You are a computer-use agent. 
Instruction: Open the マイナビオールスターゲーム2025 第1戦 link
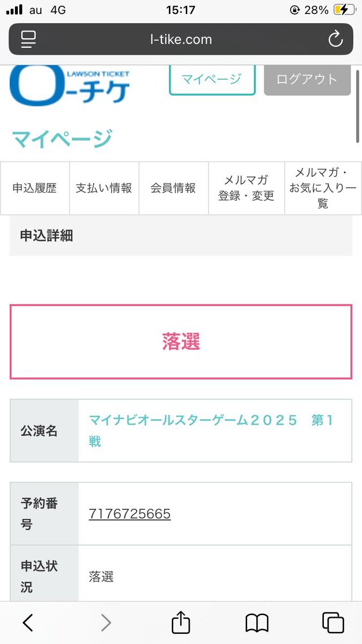coord(211,431)
